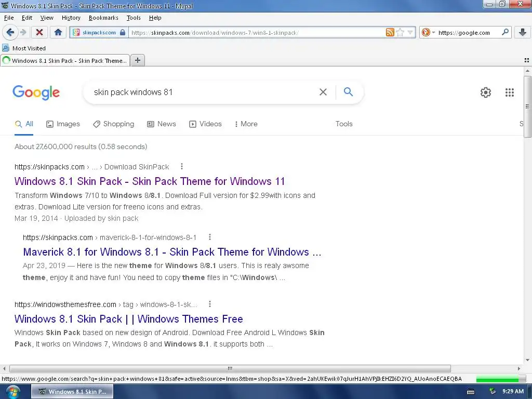532x399 pixels.
Task: Open the tab groups grid icon
Action: (x=527, y=60)
